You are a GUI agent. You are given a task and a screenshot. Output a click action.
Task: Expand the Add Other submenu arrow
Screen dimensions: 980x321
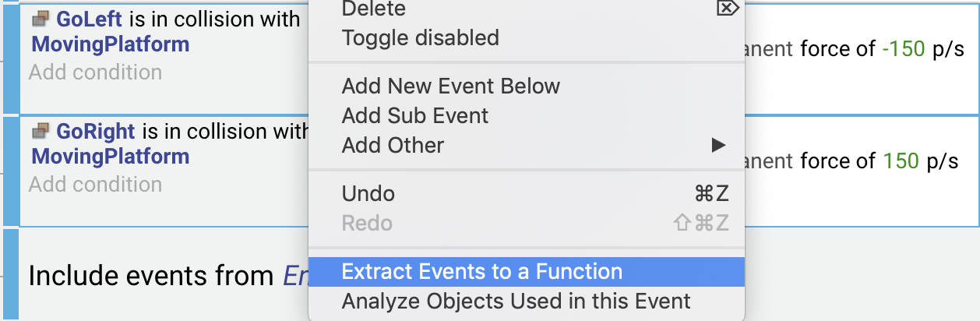tap(718, 146)
